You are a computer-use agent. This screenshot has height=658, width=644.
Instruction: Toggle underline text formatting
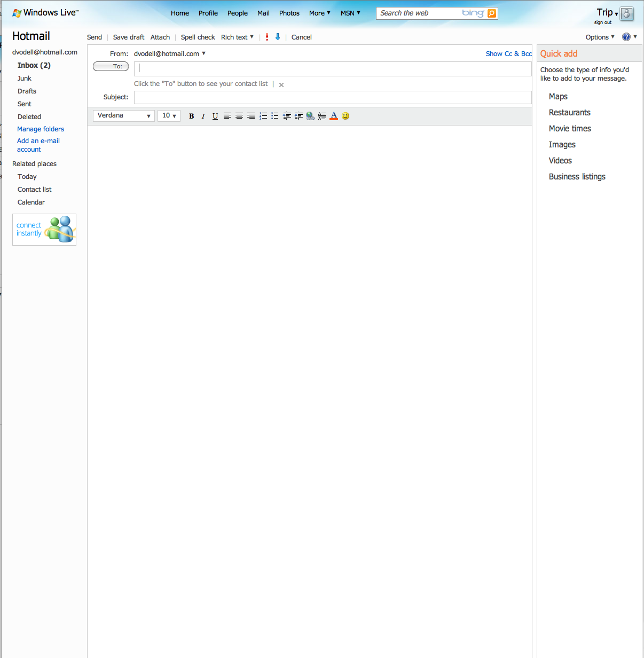tap(215, 116)
